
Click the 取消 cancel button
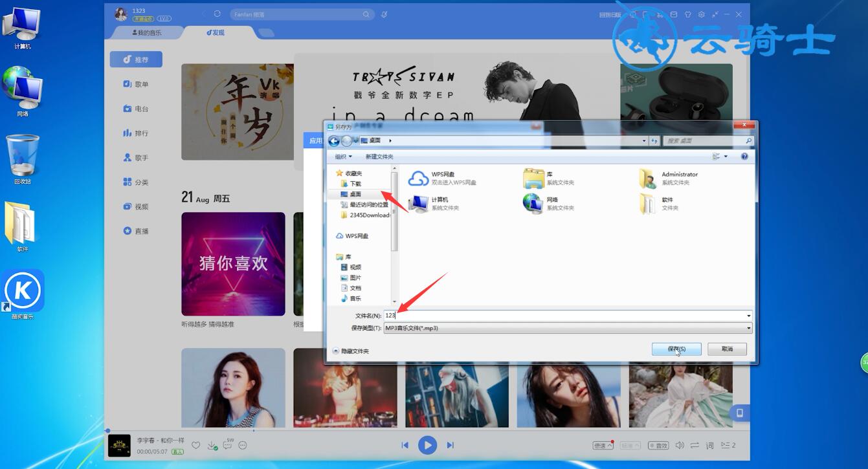click(x=727, y=349)
